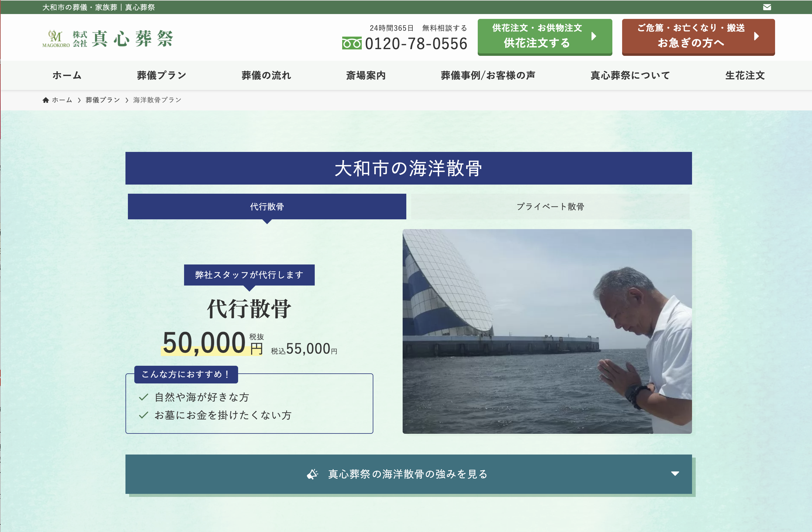Screen dimensions: 812x532
Task: Click 大和市の葬儀・家族葬｜真心葬祭 header text
Action: [x=99, y=7]
